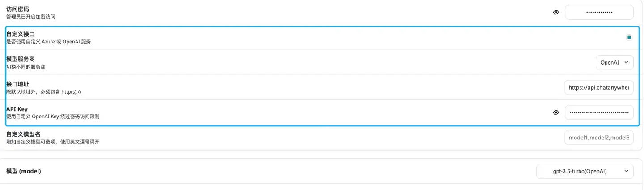Expand the gpt-3.5-turbo(OpenAI) model dropdown
Screen dimensions: 644x190
click(585, 171)
